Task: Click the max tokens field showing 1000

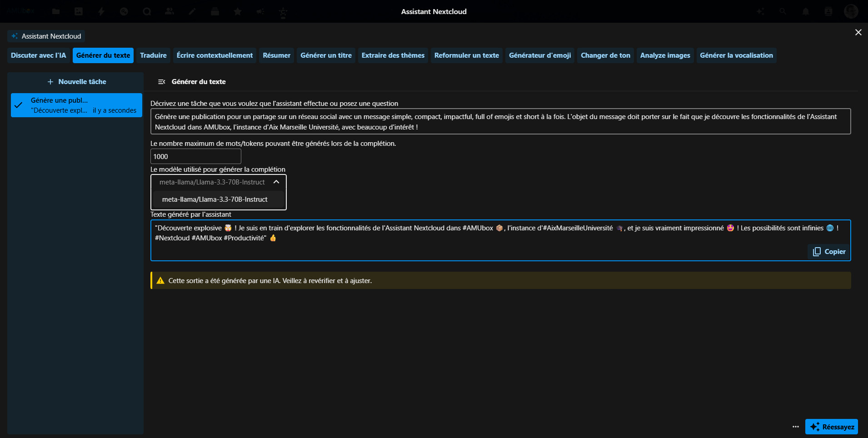Action: point(195,157)
